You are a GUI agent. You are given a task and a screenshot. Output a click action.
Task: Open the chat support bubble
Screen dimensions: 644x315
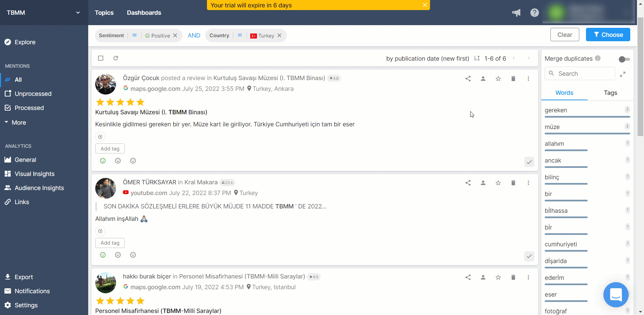point(616,295)
